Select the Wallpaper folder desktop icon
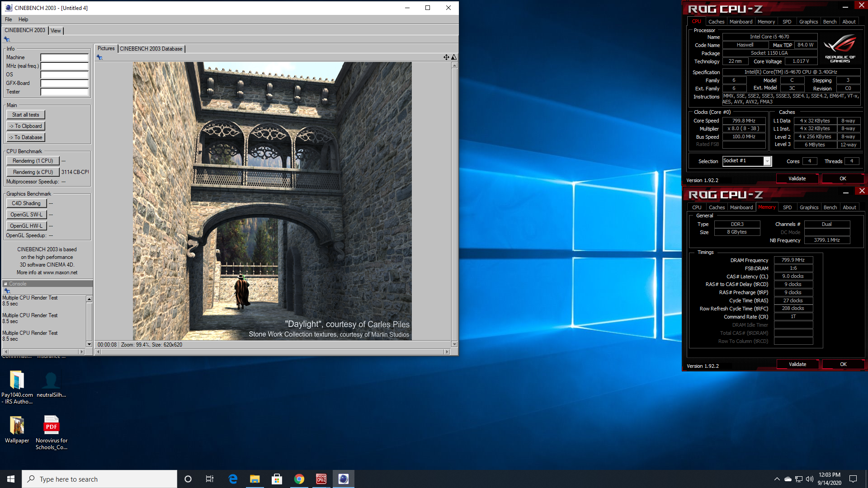Image resolution: width=868 pixels, height=488 pixels. 17,429
